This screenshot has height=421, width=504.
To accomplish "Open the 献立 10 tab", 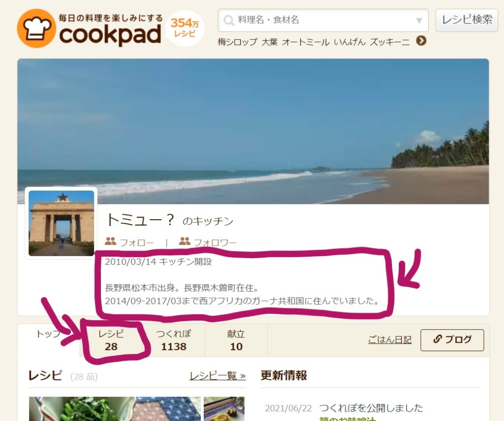I will pos(236,340).
